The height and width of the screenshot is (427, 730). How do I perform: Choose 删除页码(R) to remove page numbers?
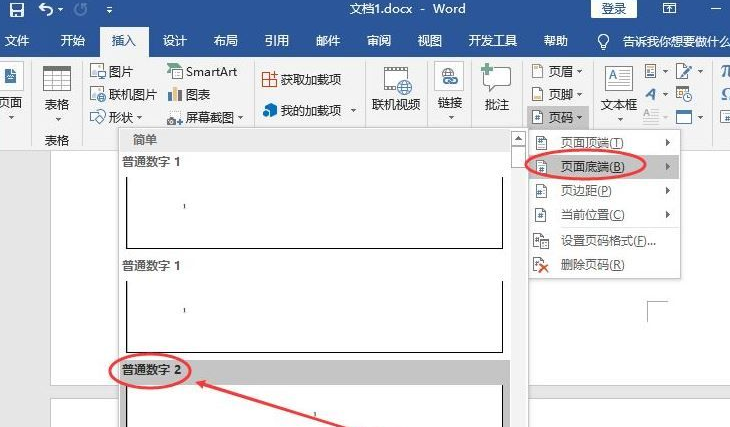(604, 265)
